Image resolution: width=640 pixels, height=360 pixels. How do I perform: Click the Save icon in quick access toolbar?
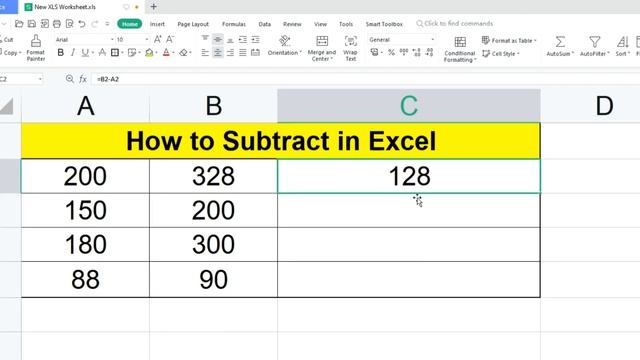tap(31, 24)
